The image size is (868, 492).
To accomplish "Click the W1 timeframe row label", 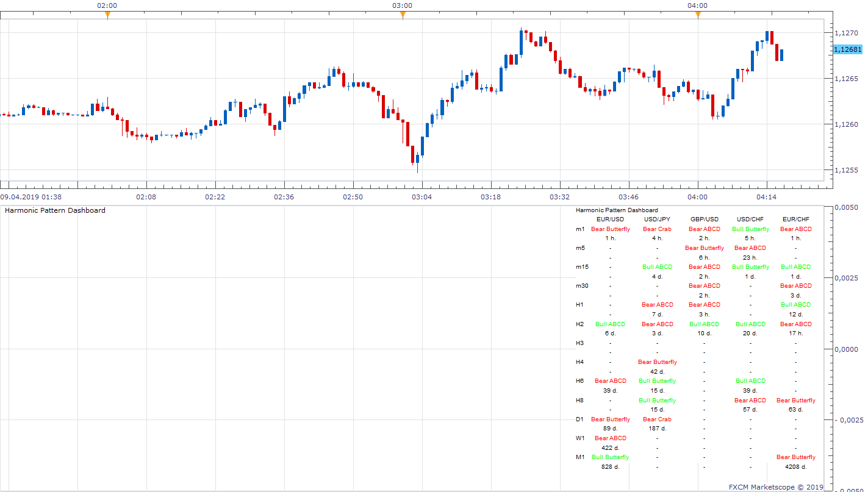I will coord(580,438).
